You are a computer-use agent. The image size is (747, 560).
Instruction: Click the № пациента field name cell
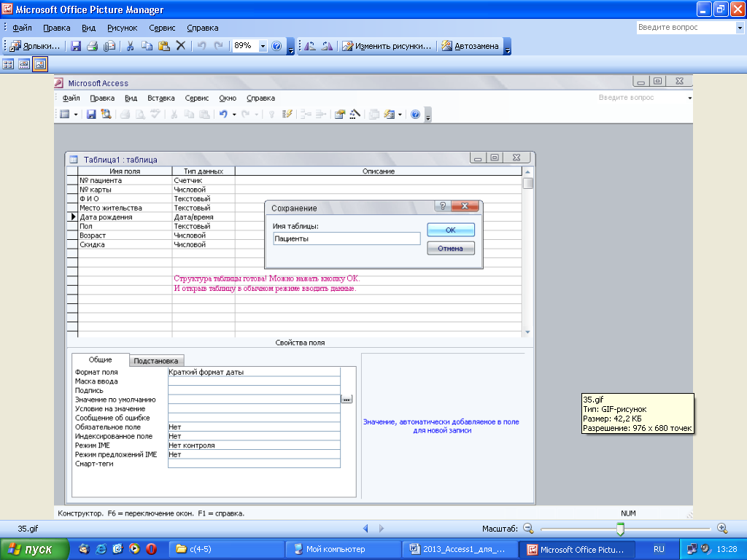[x=125, y=181]
